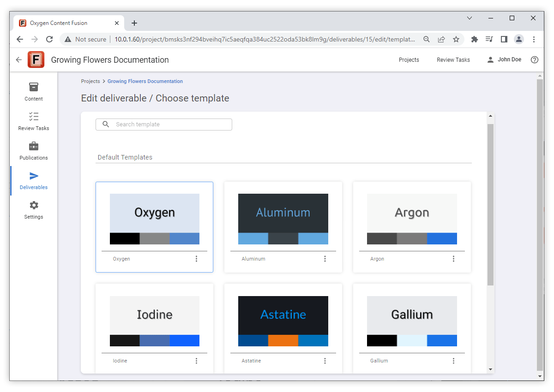Viewport: 554px width, 392px height.
Task: Bookmark this page with the star
Action: click(x=456, y=39)
